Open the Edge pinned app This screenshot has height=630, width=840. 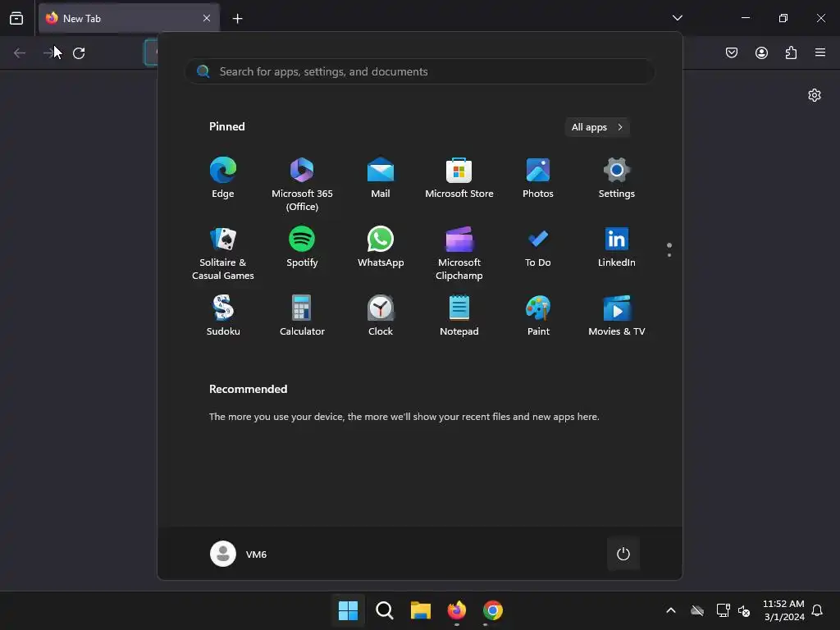(223, 178)
